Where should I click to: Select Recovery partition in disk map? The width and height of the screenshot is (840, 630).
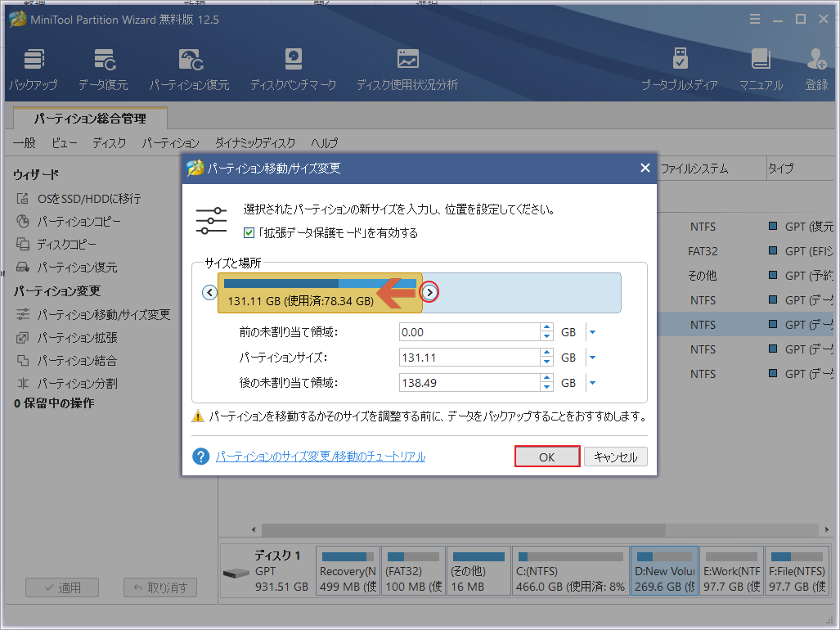tap(348, 571)
